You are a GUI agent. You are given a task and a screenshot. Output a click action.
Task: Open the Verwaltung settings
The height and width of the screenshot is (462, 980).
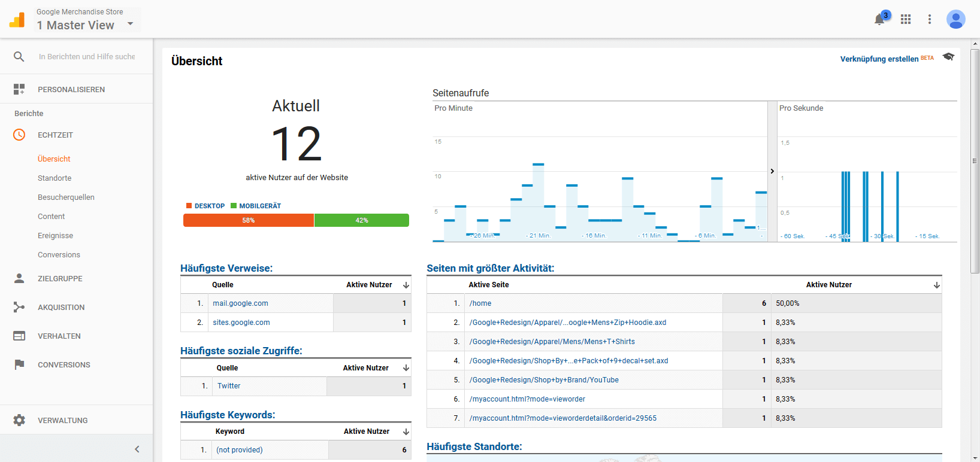pos(63,420)
